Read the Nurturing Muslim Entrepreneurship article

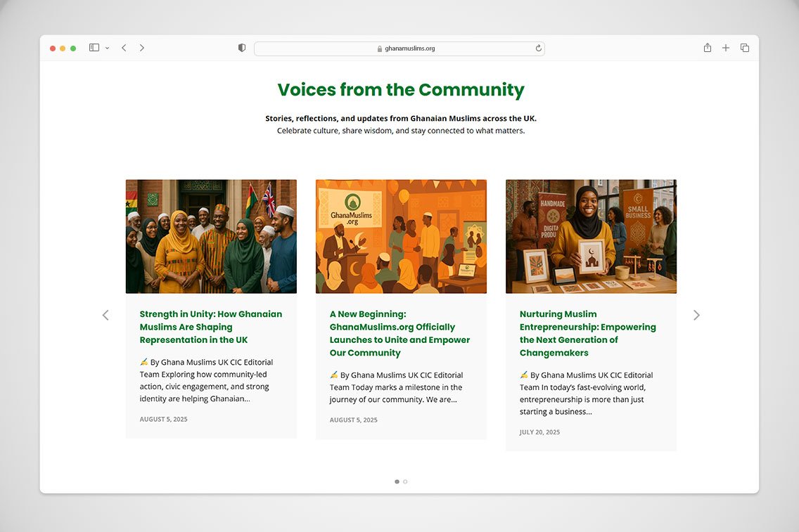[x=587, y=333]
